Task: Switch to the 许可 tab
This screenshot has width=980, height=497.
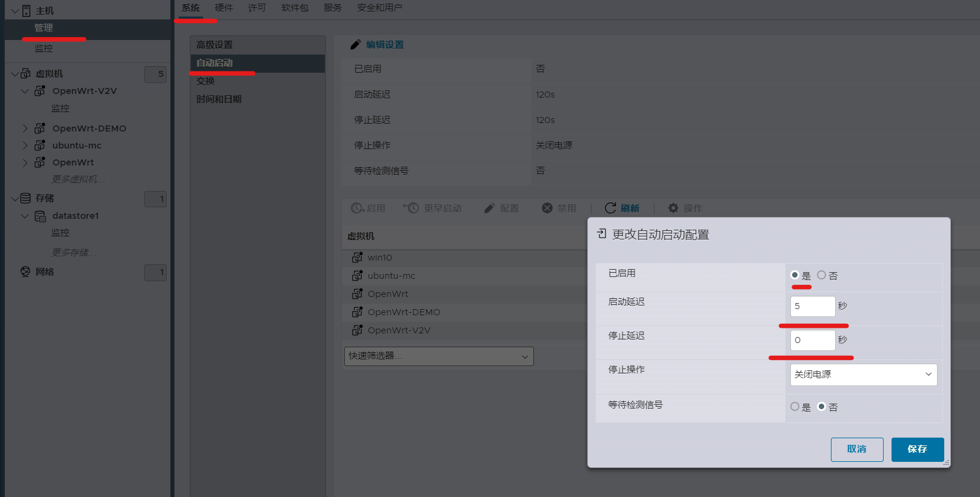Action: tap(257, 8)
